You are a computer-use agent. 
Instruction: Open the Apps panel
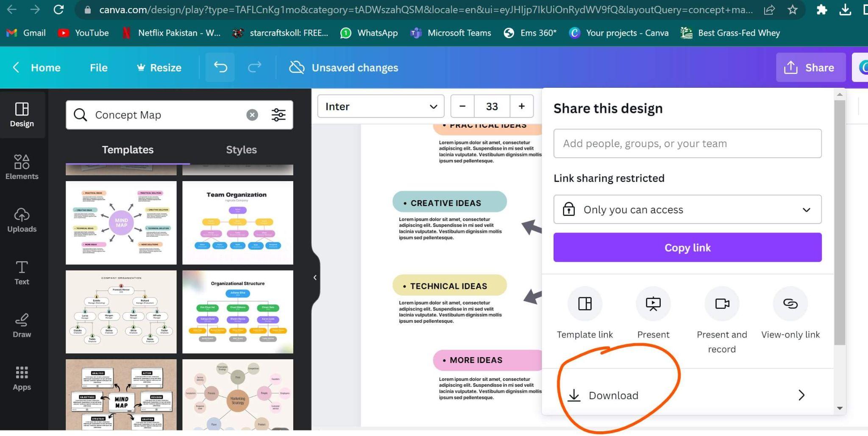click(22, 378)
